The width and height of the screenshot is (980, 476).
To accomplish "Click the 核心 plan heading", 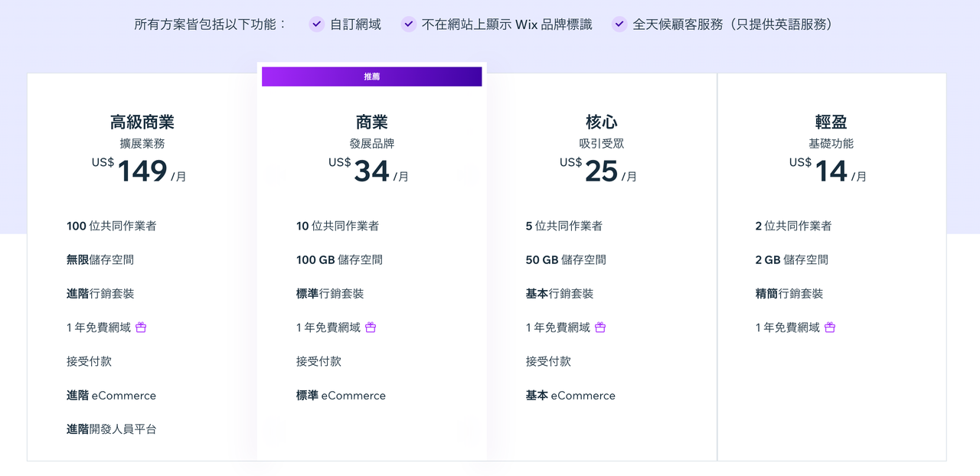I will pyautogui.click(x=601, y=121).
